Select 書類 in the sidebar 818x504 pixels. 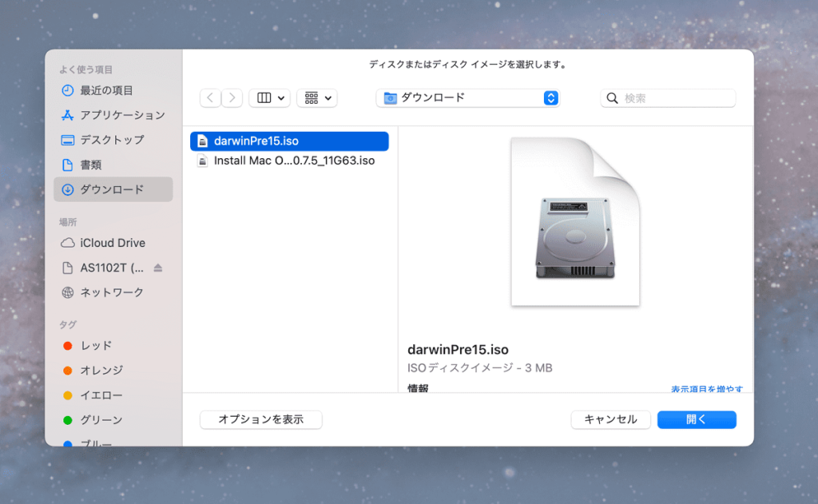click(x=113, y=165)
